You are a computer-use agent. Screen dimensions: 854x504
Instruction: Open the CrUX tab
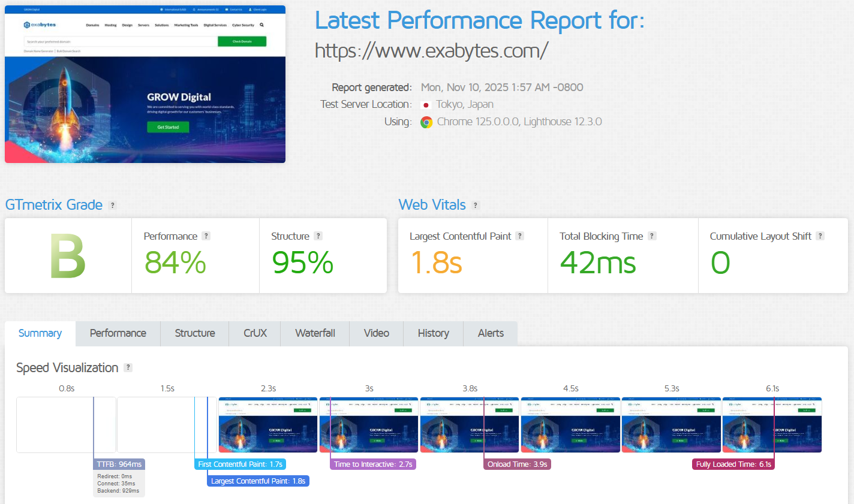click(255, 333)
